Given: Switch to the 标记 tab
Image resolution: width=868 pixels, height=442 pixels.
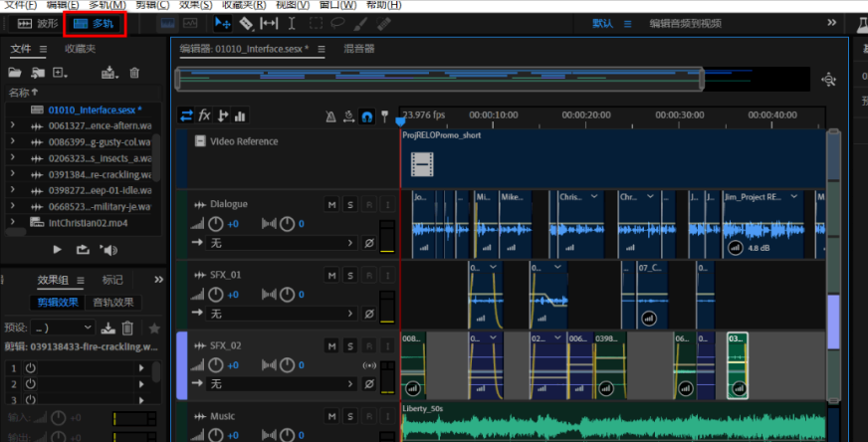Looking at the screenshot, I should pyautogui.click(x=112, y=280).
